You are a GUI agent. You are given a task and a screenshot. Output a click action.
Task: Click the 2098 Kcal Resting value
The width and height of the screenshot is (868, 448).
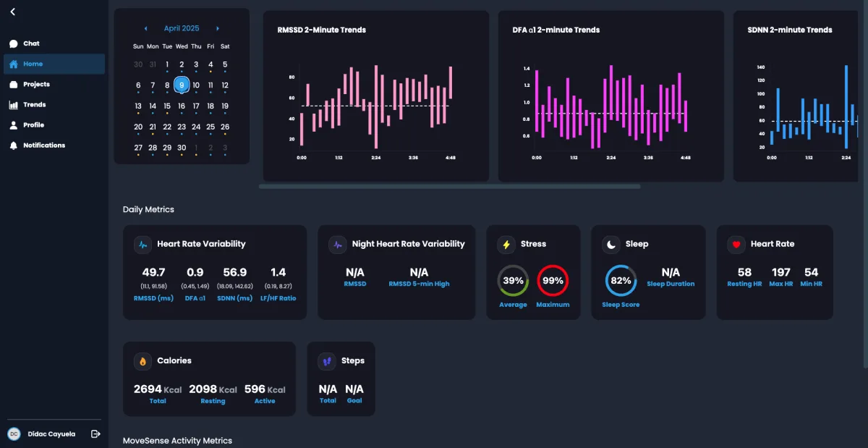[213, 389]
